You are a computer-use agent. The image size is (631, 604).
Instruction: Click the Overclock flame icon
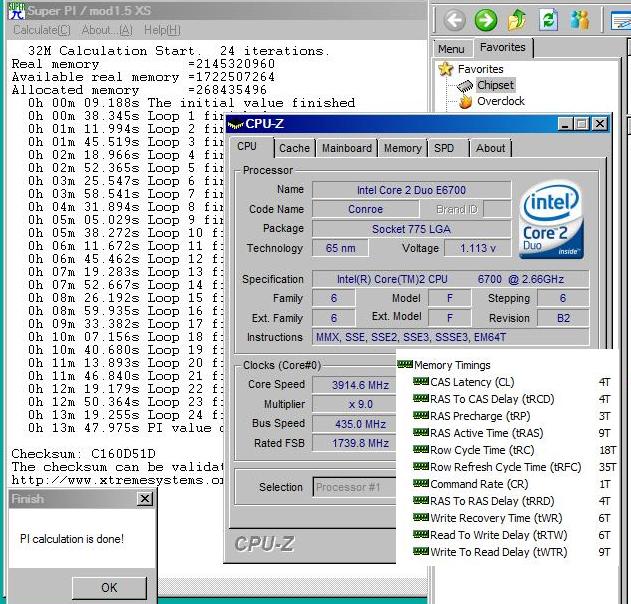click(465, 101)
